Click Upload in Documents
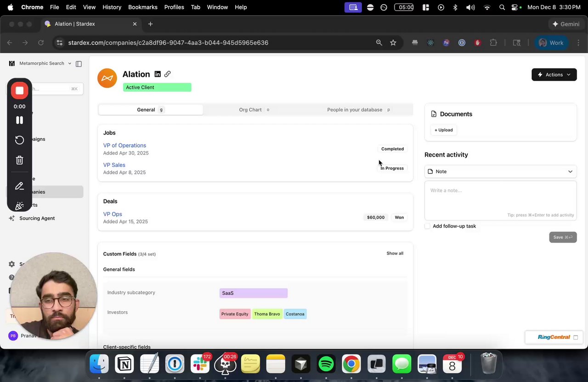This screenshot has height=382, width=588. coord(444,130)
